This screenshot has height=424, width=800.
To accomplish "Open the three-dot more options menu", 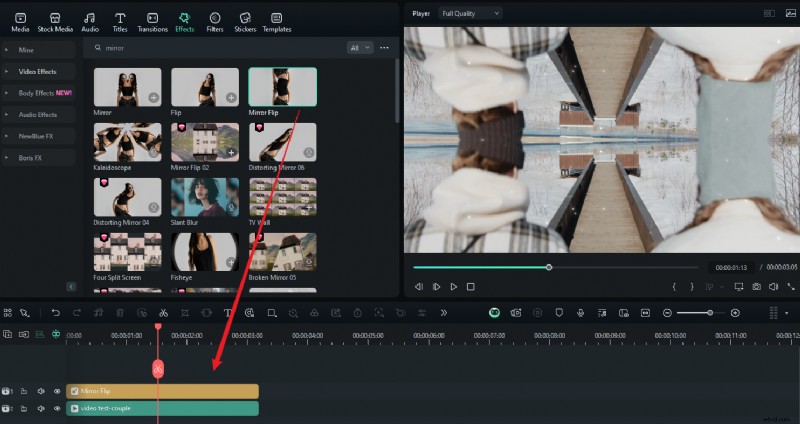I will click(384, 48).
